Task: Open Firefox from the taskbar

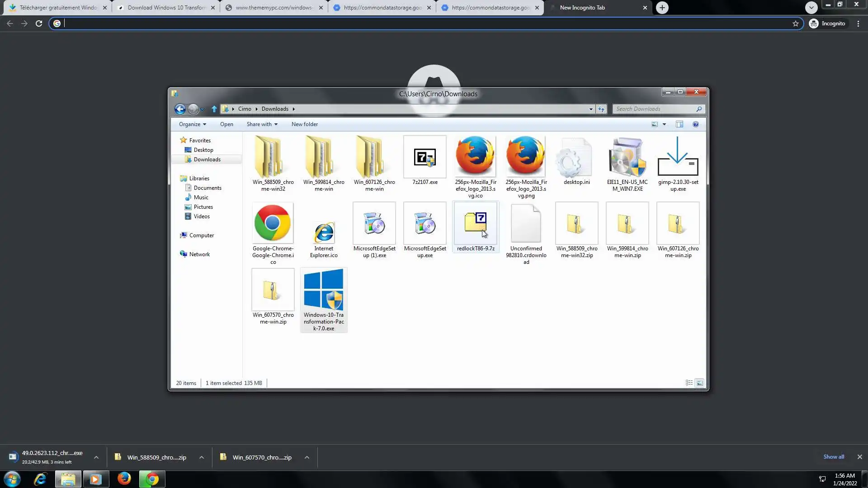Action: pos(124,479)
